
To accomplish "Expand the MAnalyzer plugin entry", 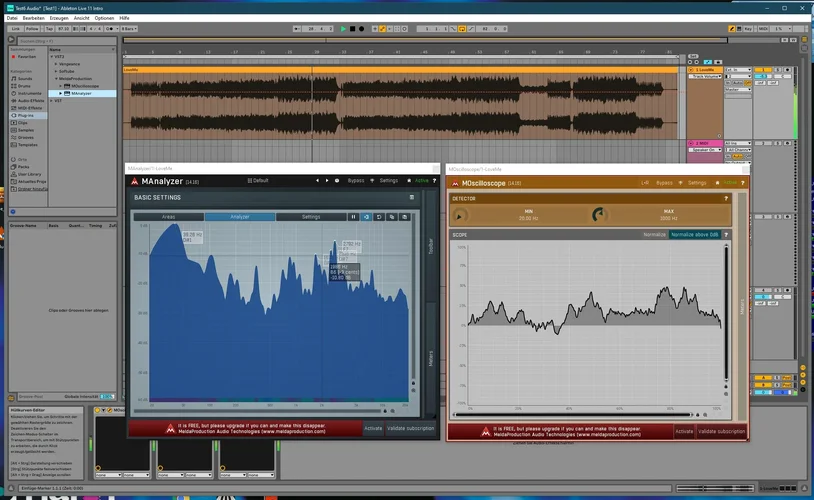I will (60, 93).
